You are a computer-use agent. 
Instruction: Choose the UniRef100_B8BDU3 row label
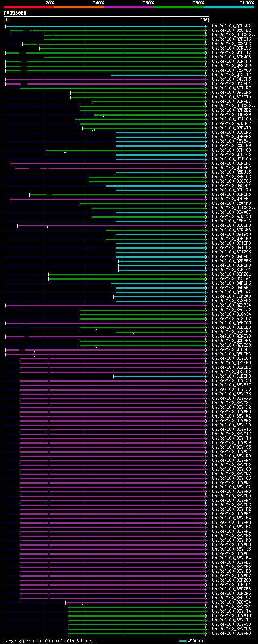[x=231, y=177]
